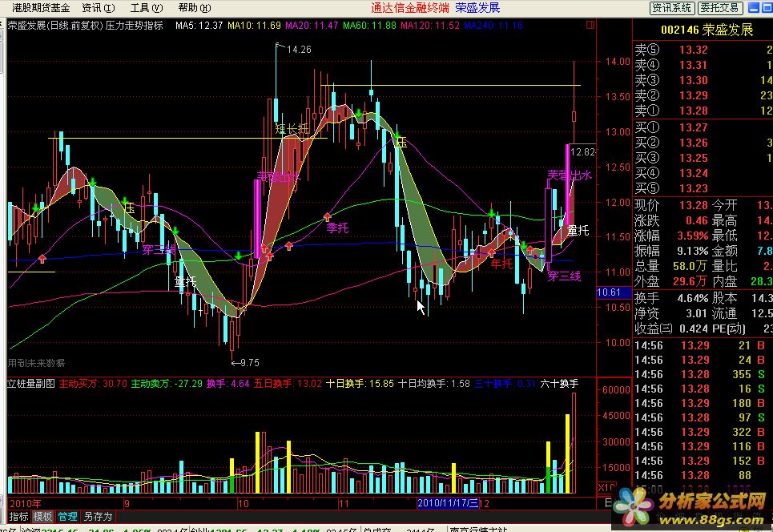This screenshot has height=532, width=773.
Task: Click the 主动买万: 30.70 indicator value
Action: (x=93, y=384)
